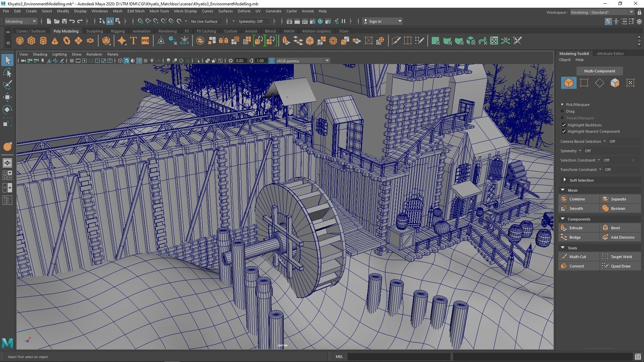Pick the Paint Selection tool
Screen dimensions: 644x362
(x=7, y=85)
